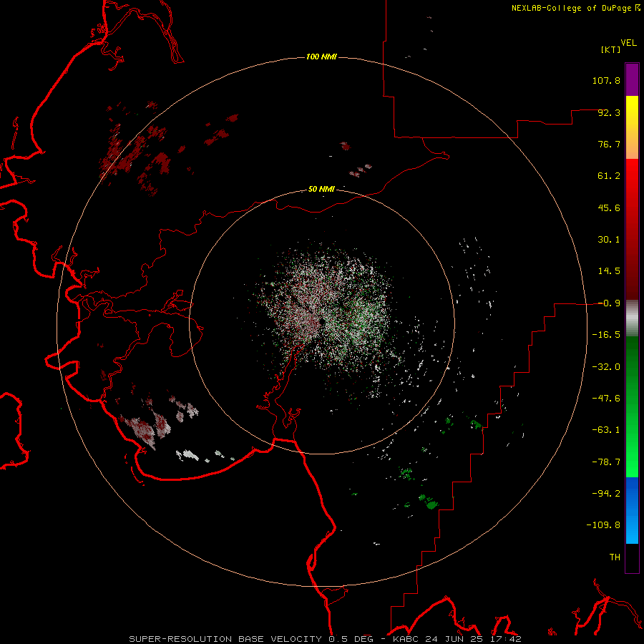The height and width of the screenshot is (644, 644).
Task: Click the -109.8 legend value
Action: (x=603, y=525)
